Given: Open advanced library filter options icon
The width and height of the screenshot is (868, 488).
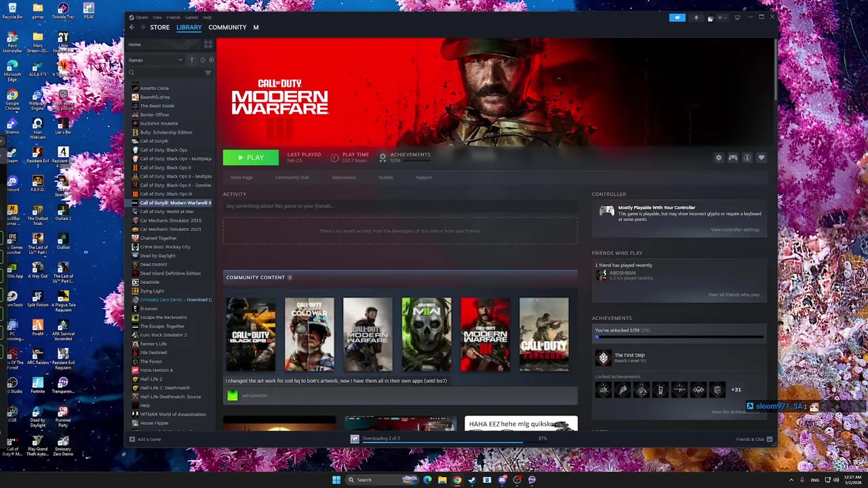Looking at the screenshot, I should 208,73.
